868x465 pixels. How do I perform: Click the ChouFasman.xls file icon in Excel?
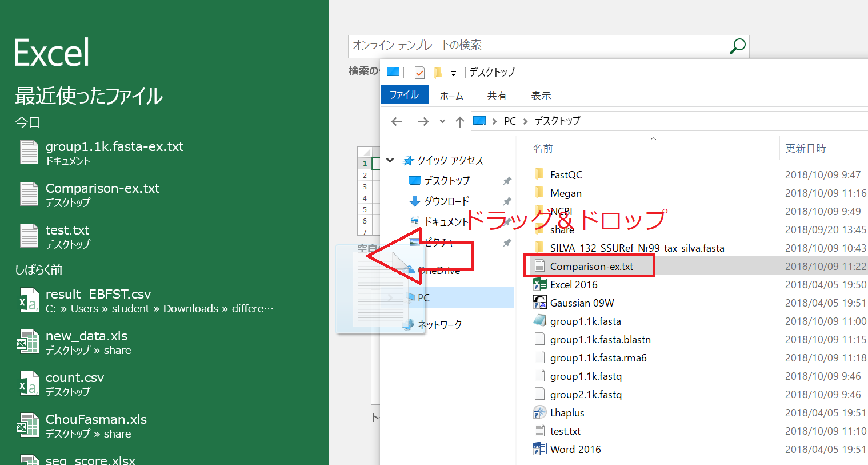tap(29, 426)
